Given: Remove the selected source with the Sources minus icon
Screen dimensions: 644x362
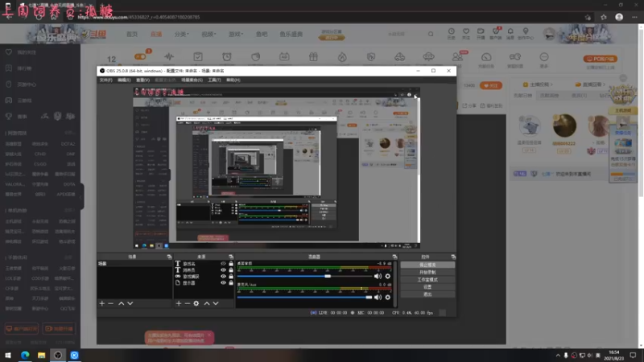Looking at the screenshot, I should [x=188, y=303].
